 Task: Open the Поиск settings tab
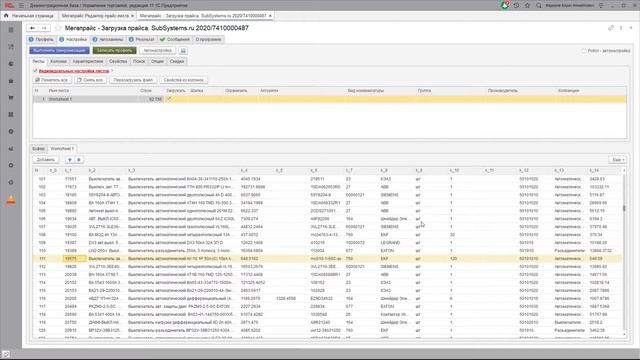tap(139, 61)
